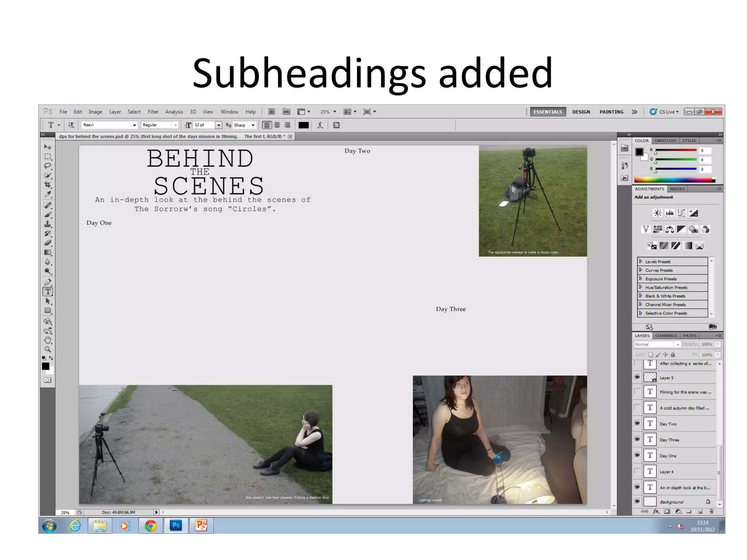Select the Gradient tool
This screenshot has width=747, height=560.
click(x=48, y=252)
